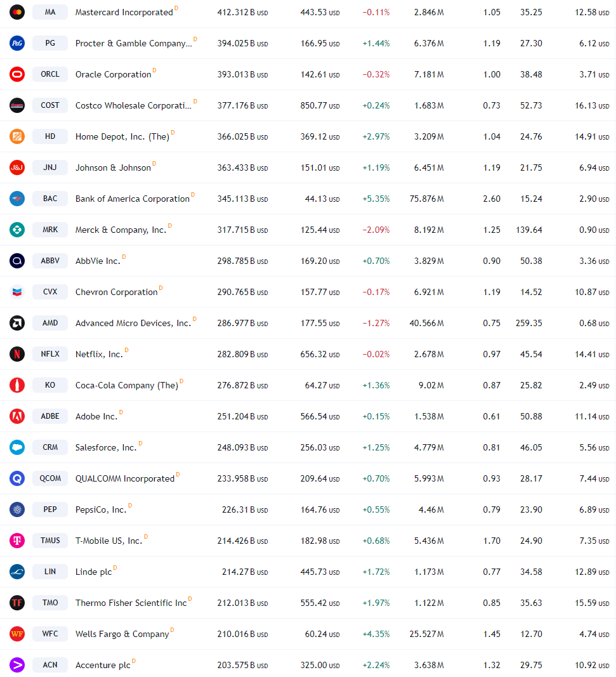Click T-Mobile relative volume 1.70
The image size is (616, 677).
tap(492, 541)
